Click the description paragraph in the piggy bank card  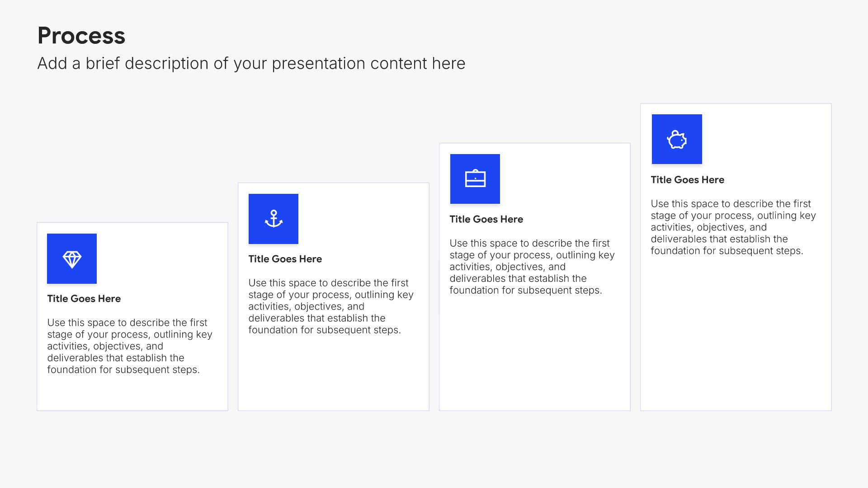coord(733,227)
